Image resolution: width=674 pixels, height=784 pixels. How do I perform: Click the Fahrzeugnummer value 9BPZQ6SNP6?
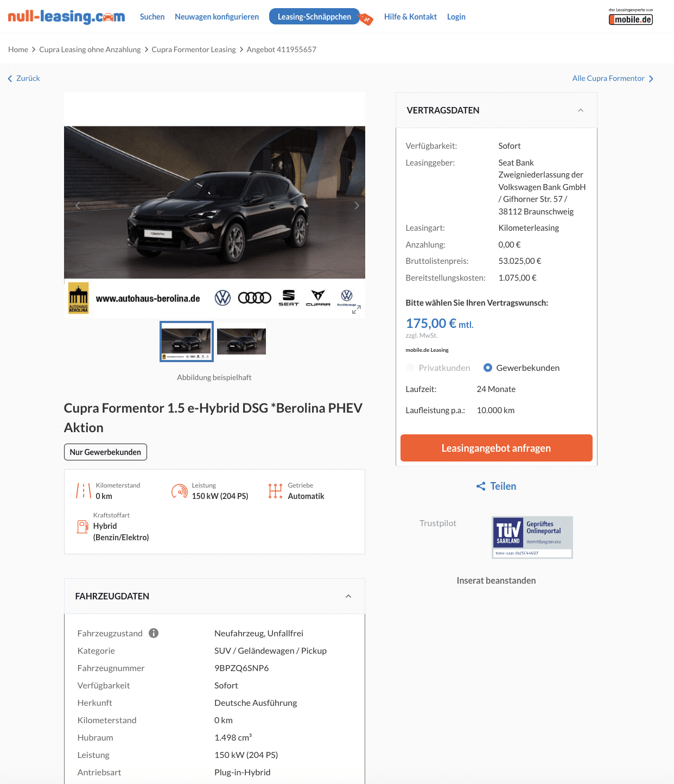click(241, 668)
